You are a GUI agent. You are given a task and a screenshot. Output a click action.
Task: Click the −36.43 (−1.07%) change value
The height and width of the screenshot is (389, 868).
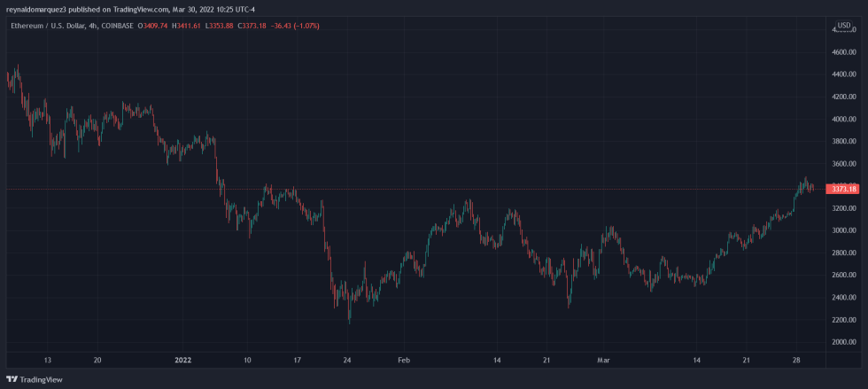[296, 26]
